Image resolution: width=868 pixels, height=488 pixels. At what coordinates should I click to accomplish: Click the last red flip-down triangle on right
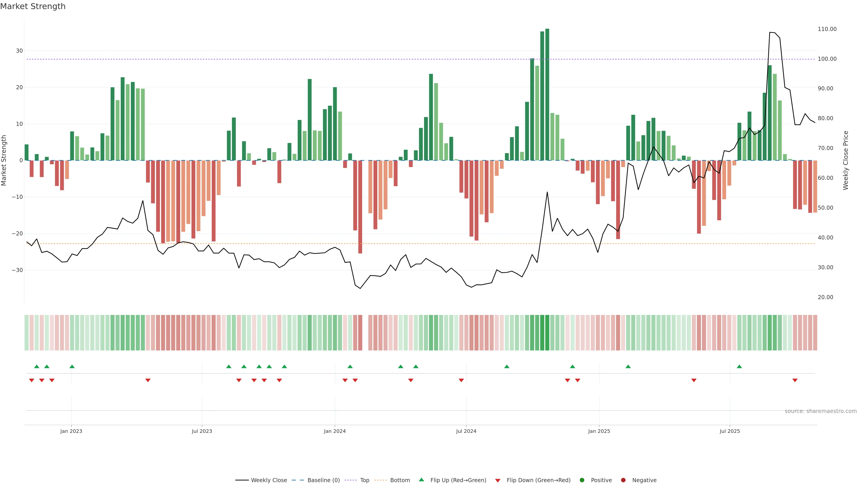tap(795, 380)
